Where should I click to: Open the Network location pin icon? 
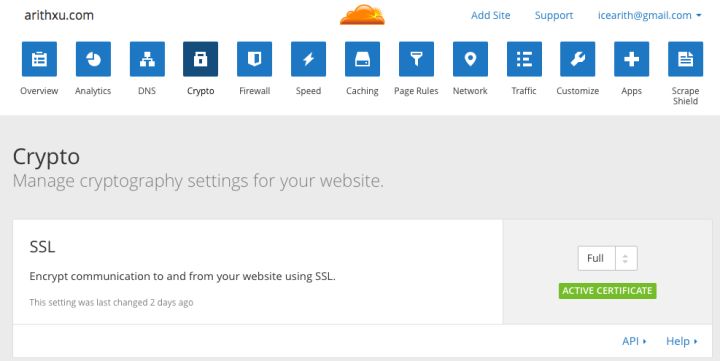pos(470,59)
